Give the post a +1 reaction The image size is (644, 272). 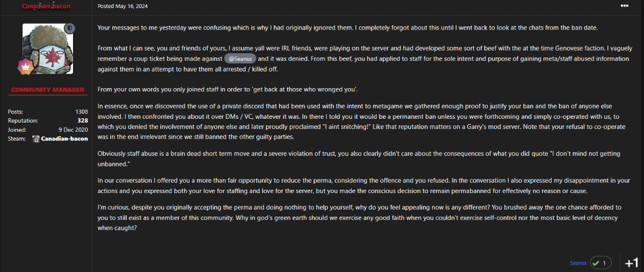click(x=632, y=263)
